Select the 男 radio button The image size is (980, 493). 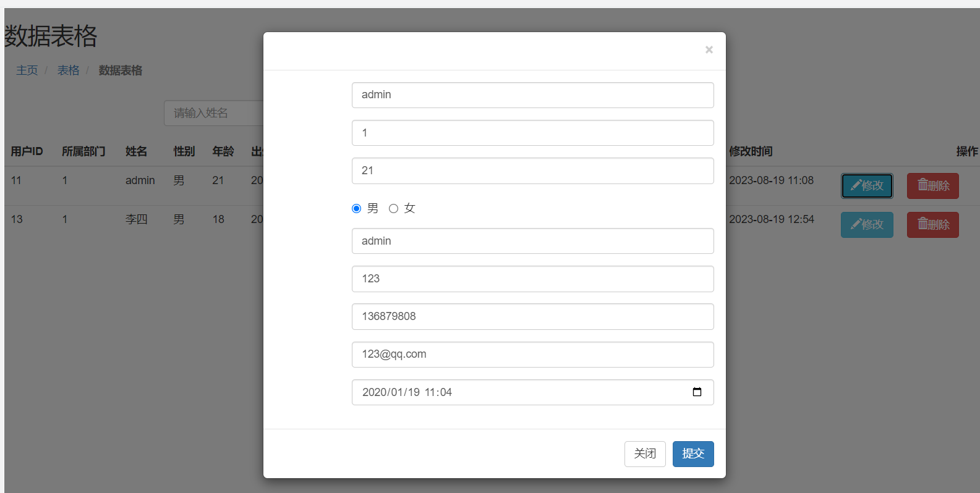356,209
